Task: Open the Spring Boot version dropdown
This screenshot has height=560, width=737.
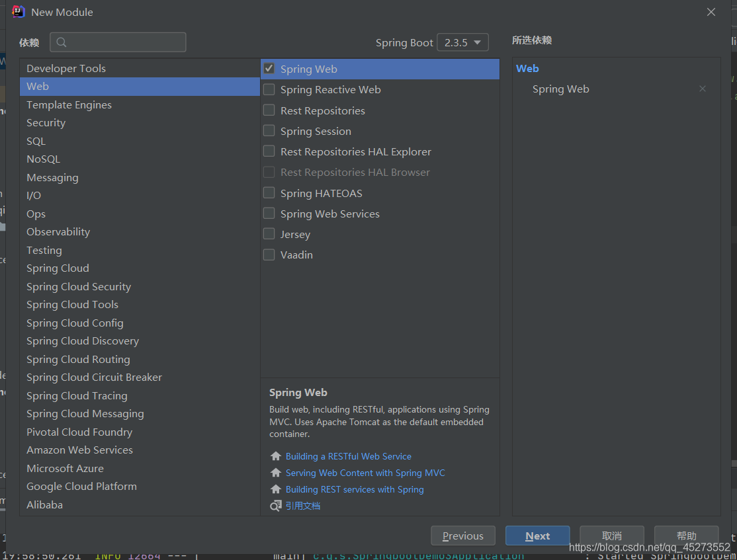Action: (x=462, y=42)
